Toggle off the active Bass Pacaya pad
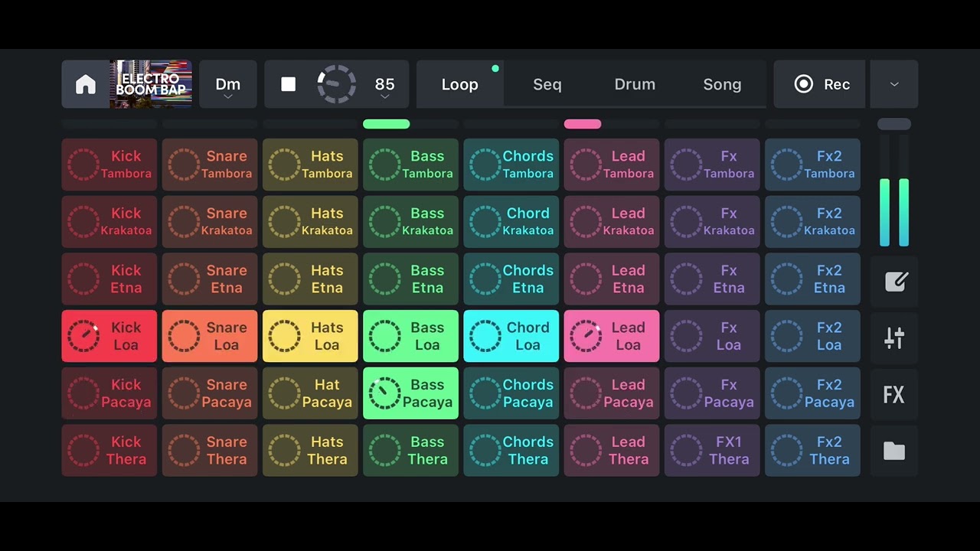Image resolution: width=980 pixels, height=551 pixels. (x=410, y=393)
